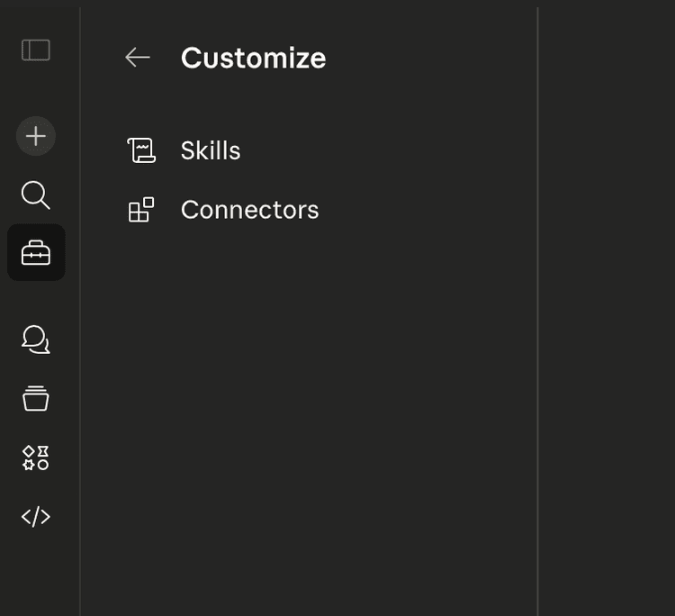Click the Customize heading text
The height and width of the screenshot is (616, 675).
(254, 58)
